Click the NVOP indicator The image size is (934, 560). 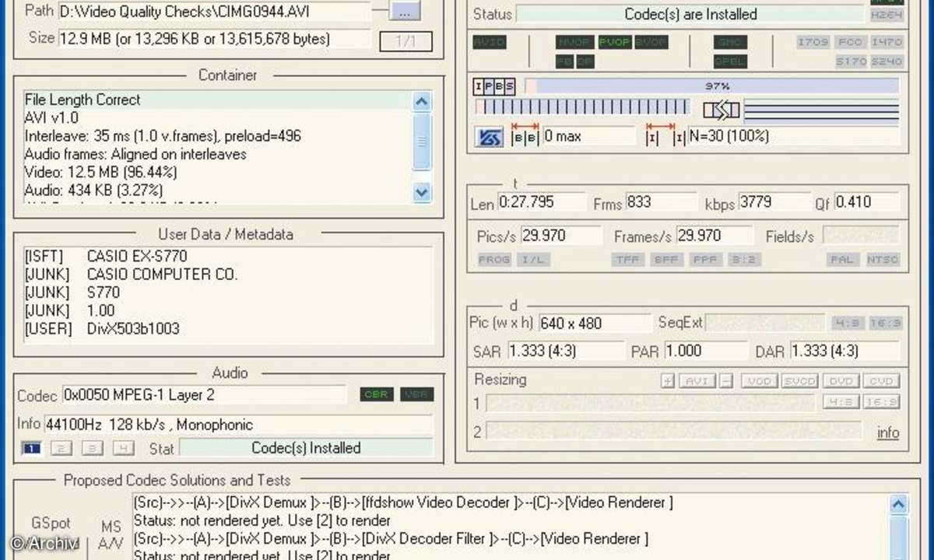(574, 42)
